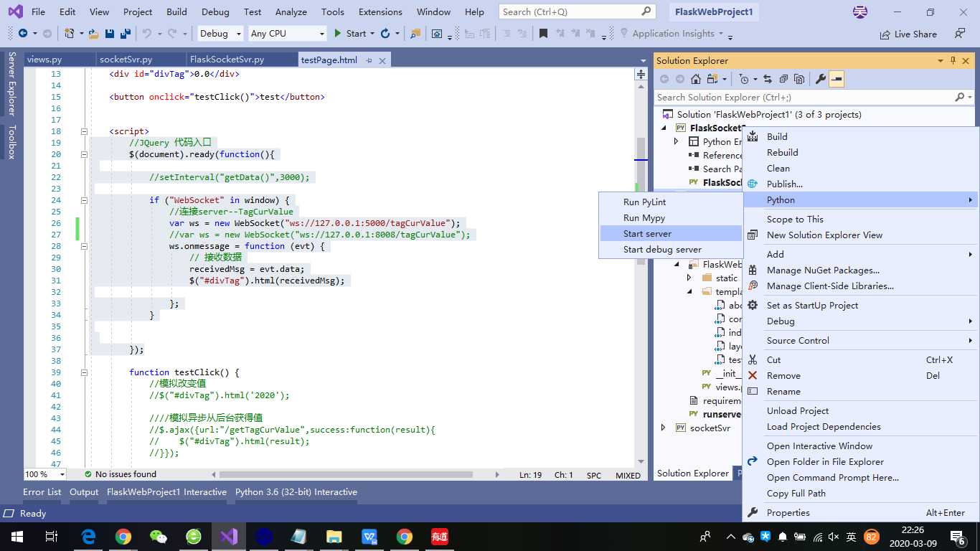Click the Properties wrench icon in Solution Explorer
This screenshot has height=551, width=980.
[821, 79]
